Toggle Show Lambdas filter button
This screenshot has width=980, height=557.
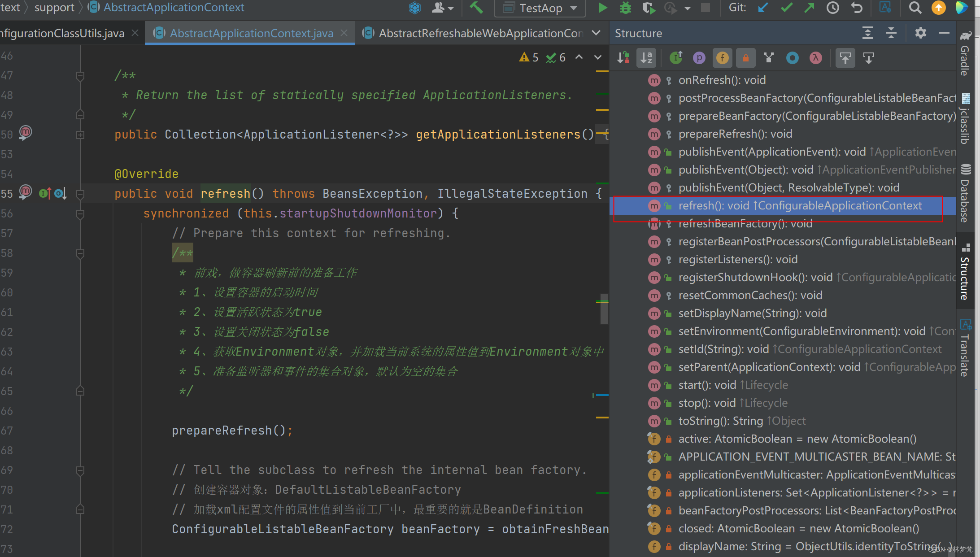(815, 58)
